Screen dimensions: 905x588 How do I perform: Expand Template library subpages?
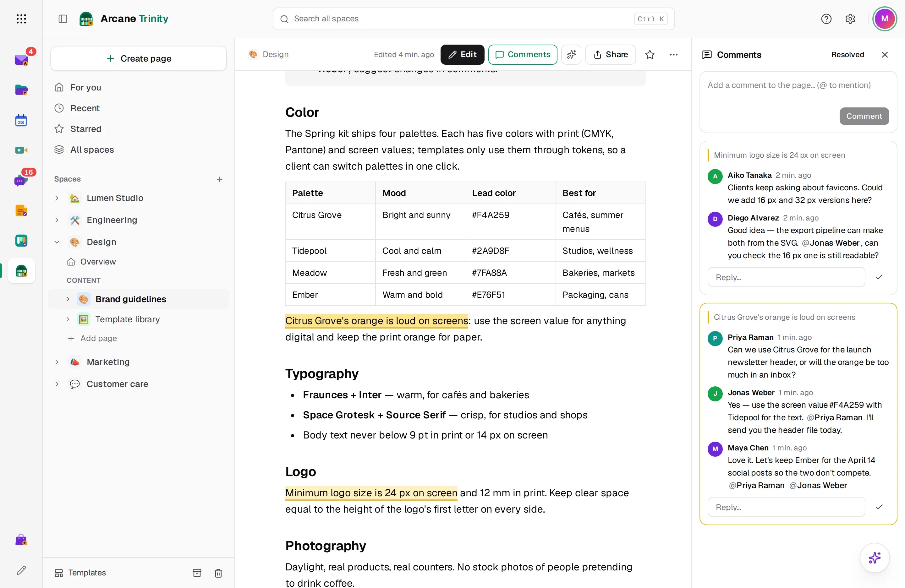pyautogui.click(x=68, y=319)
